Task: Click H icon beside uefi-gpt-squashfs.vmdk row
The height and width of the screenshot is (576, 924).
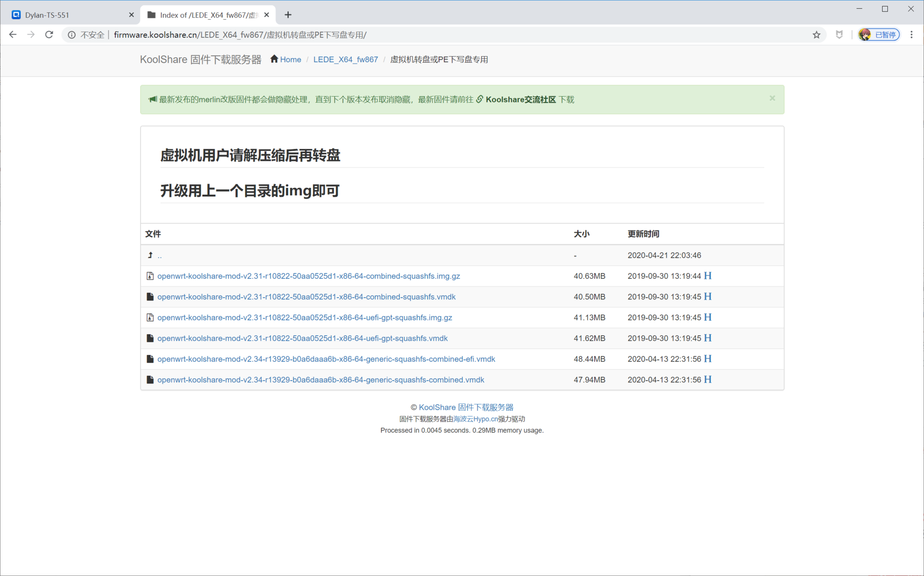Action: click(707, 338)
